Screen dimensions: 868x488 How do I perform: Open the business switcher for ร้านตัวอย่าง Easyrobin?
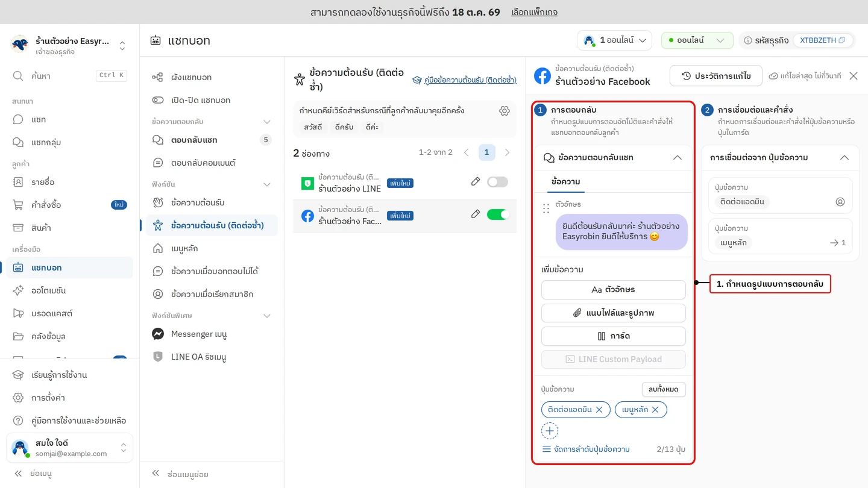pos(69,46)
